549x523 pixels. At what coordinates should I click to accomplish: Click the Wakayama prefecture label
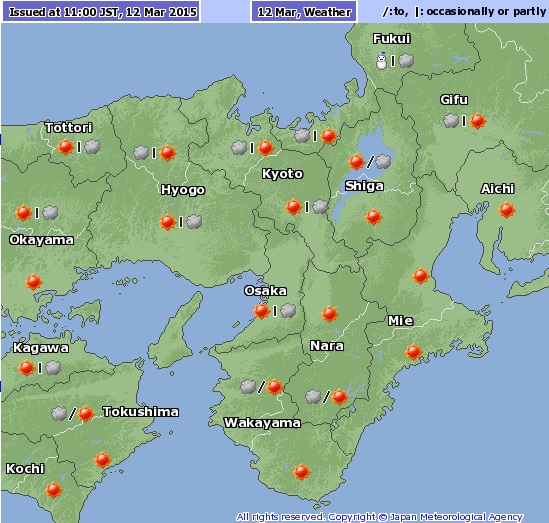click(262, 423)
